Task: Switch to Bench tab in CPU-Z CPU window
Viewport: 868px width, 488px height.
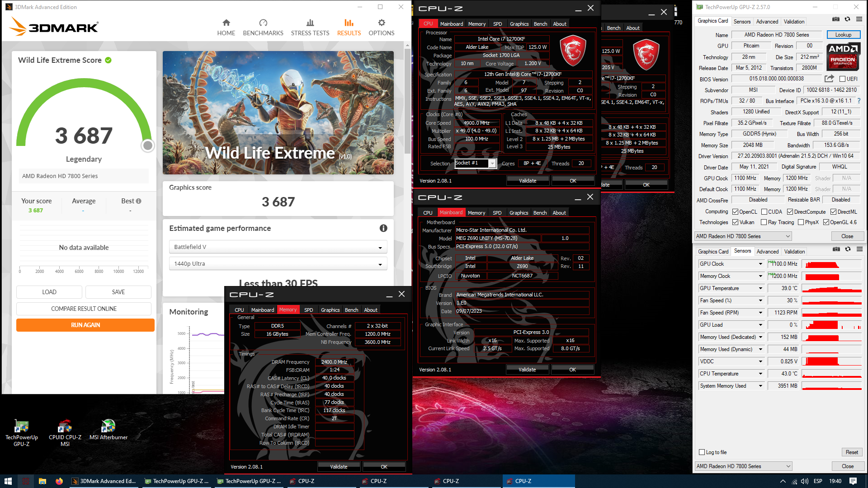Action: click(x=540, y=24)
